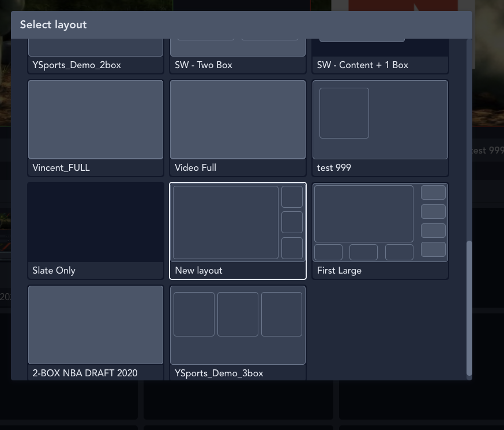
Task: Select the YSports_Demo_2box layout
Action: (x=96, y=57)
